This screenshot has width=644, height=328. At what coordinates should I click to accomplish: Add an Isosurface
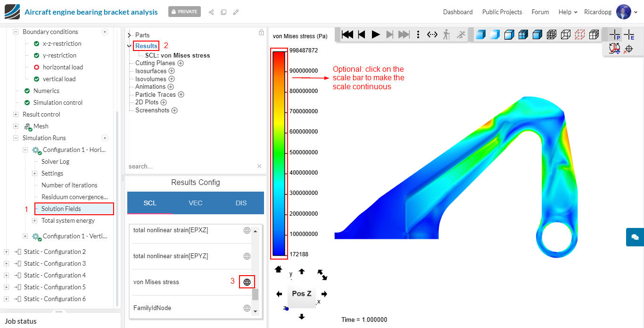tap(172, 71)
